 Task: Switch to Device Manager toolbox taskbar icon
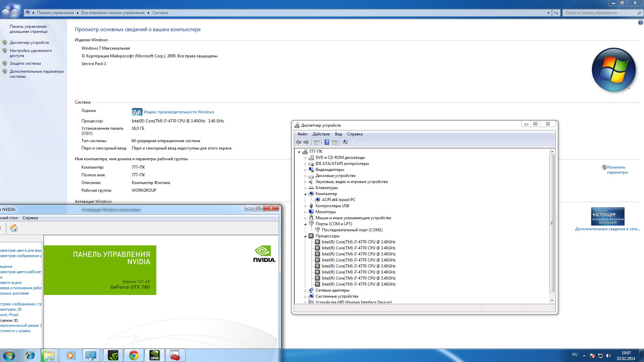pos(175,355)
